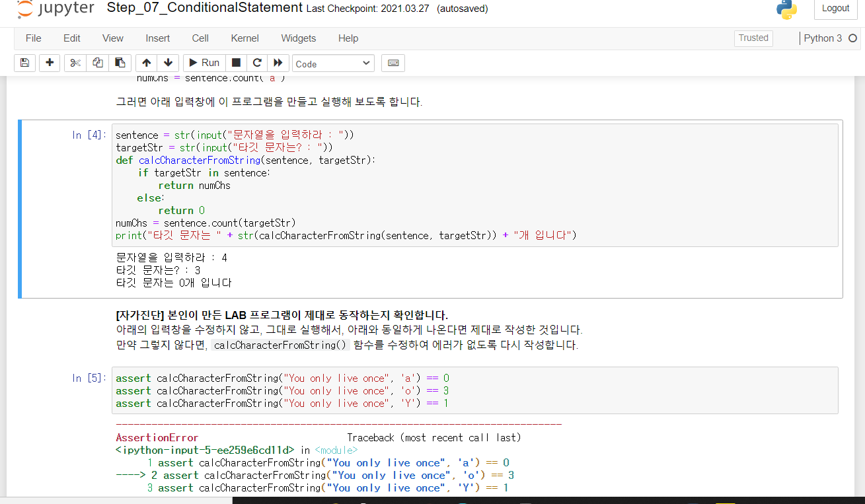Click inside code cell In [4] editor
This screenshot has height=504, width=865.
[x=474, y=185]
